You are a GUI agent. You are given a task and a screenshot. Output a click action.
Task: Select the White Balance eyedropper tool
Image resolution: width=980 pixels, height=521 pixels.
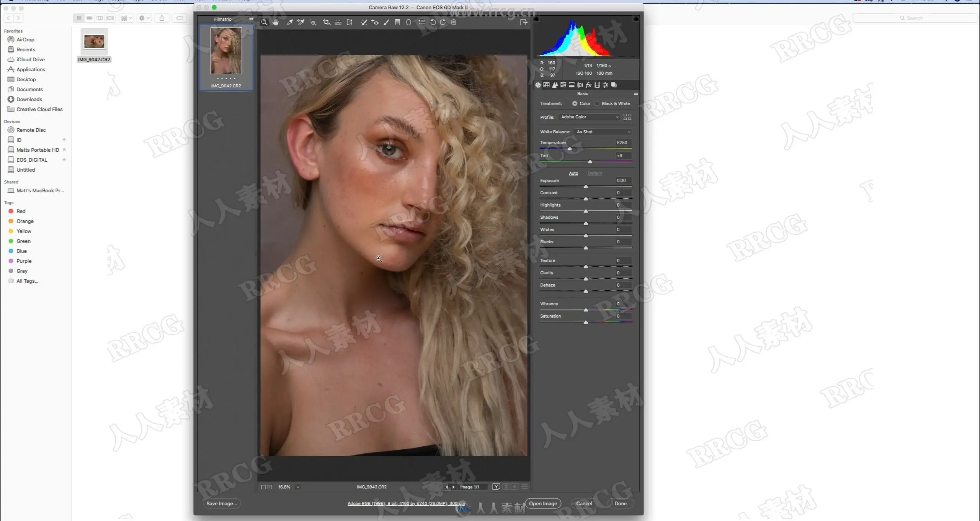(x=290, y=22)
